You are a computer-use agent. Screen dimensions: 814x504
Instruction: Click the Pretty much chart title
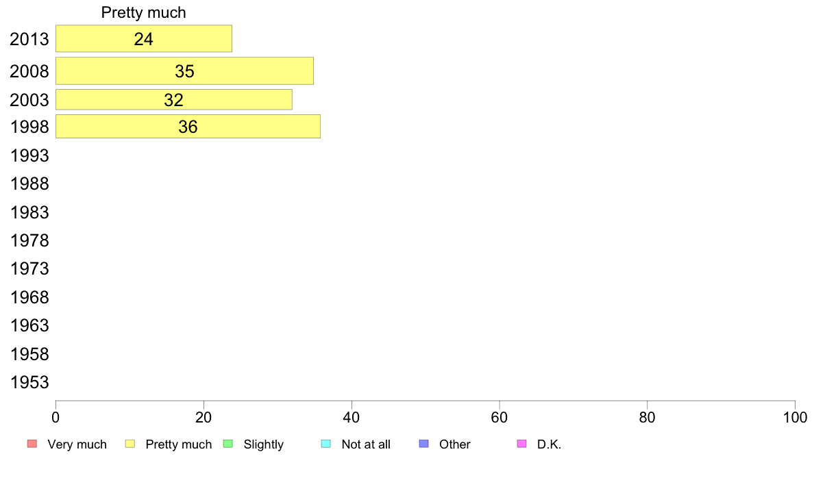(x=143, y=12)
